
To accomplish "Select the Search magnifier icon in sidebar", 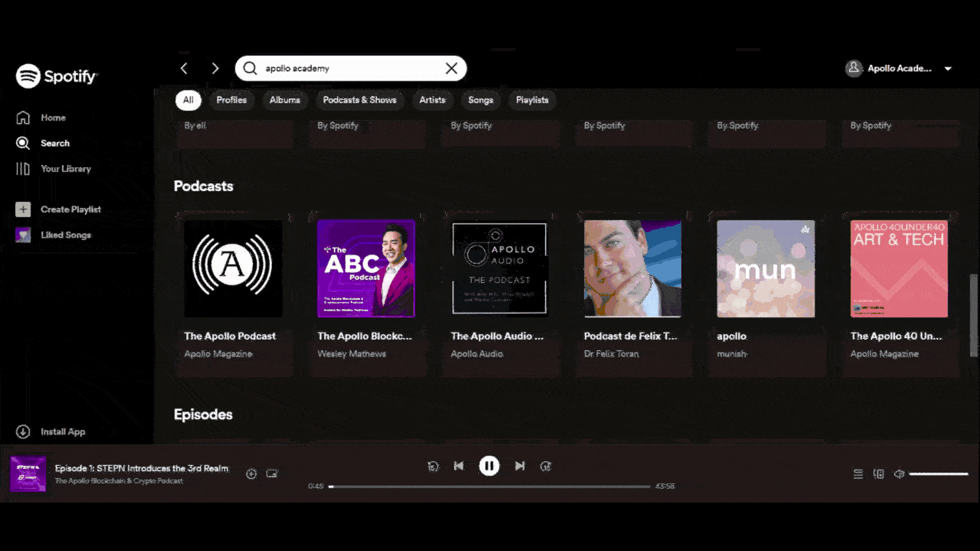I will click(23, 143).
